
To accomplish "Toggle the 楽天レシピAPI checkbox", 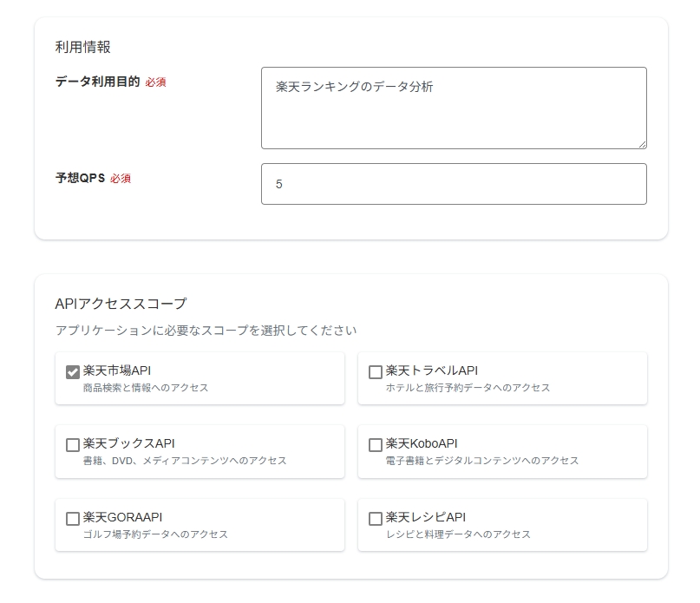I will point(376,518).
